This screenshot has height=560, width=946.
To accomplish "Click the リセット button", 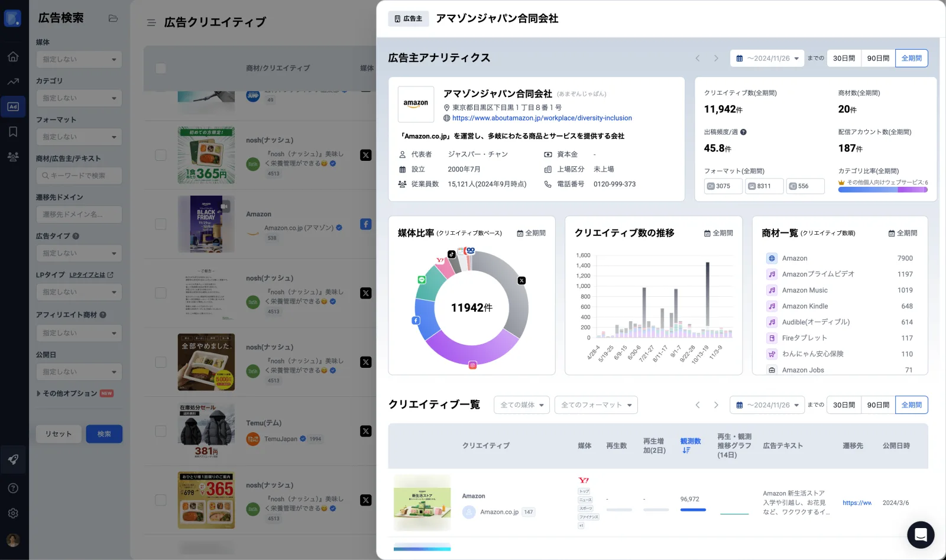I will tap(59, 434).
